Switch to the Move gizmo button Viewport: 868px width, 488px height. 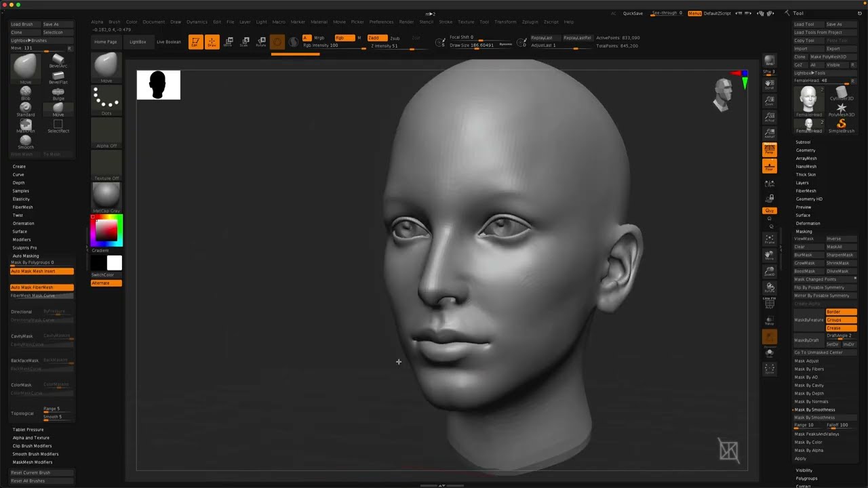pos(229,42)
